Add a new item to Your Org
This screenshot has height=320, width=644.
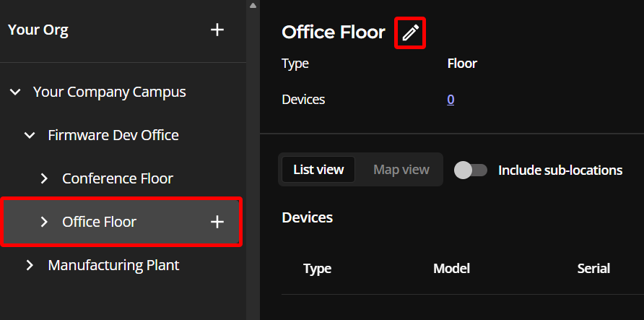pyautogui.click(x=217, y=30)
